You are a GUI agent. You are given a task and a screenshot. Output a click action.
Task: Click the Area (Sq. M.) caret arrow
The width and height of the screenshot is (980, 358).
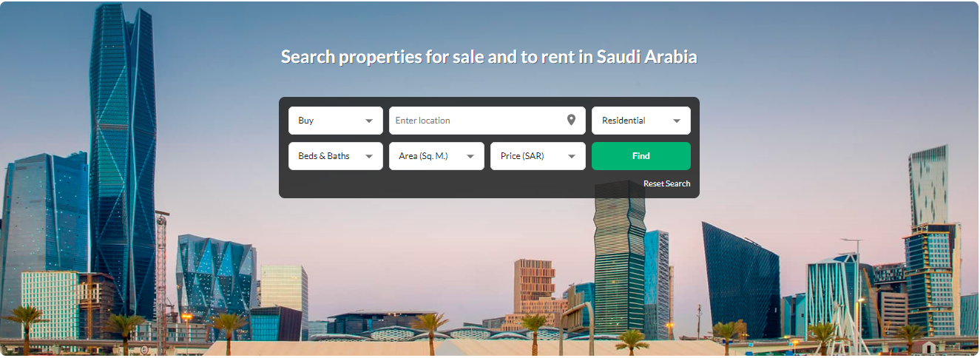tap(470, 156)
